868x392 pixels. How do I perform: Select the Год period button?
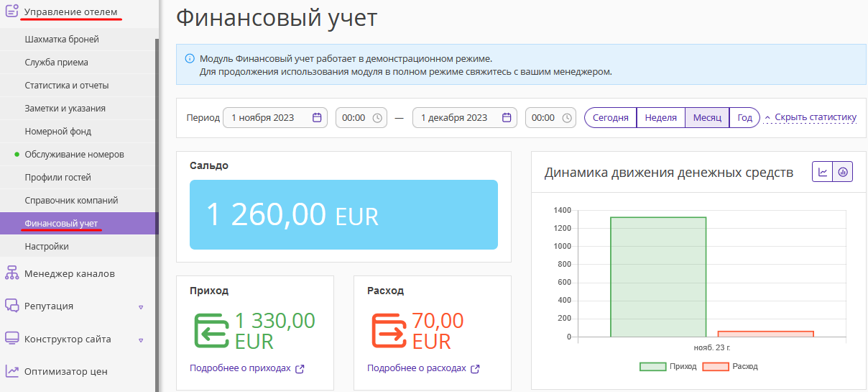click(x=744, y=118)
